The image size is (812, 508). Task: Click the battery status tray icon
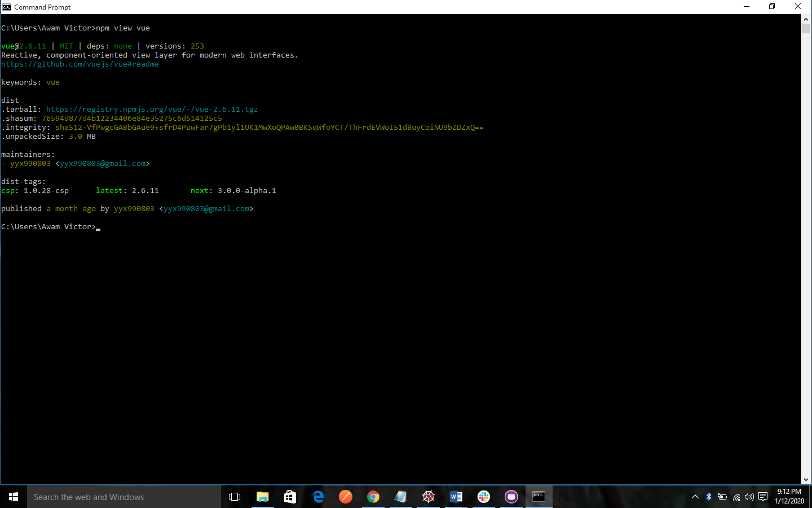722,497
